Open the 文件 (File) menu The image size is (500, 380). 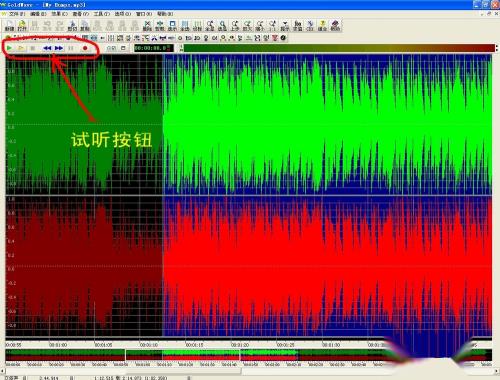click(x=16, y=14)
